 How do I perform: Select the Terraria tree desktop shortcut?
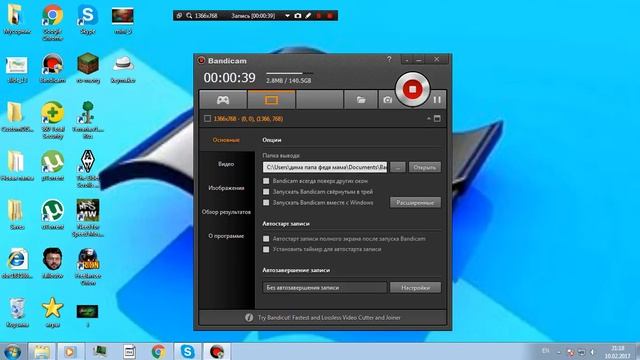pyautogui.click(x=88, y=120)
